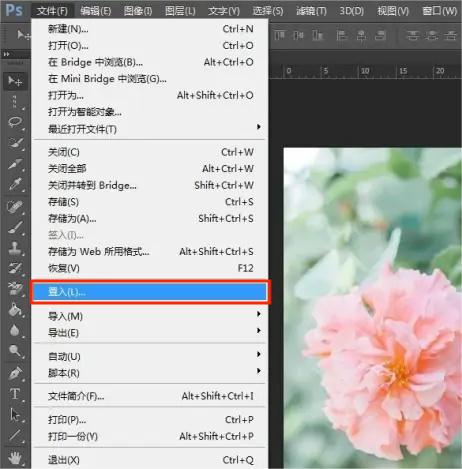Select the Dodge tool
Viewport: 462px width, 469px height.
pyautogui.click(x=15, y=350)
